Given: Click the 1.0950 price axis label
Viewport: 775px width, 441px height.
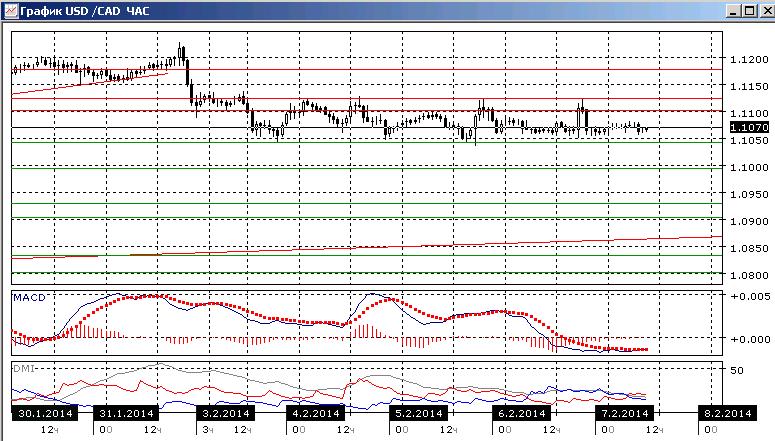Looking at the screenshot, I should point(749,194).
